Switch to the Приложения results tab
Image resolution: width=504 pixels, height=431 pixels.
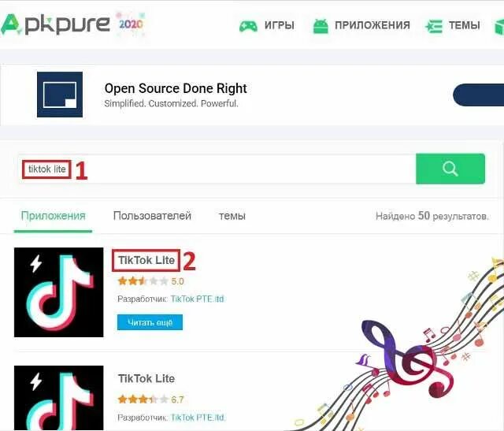pyautogui.click(x=53, y=216)
